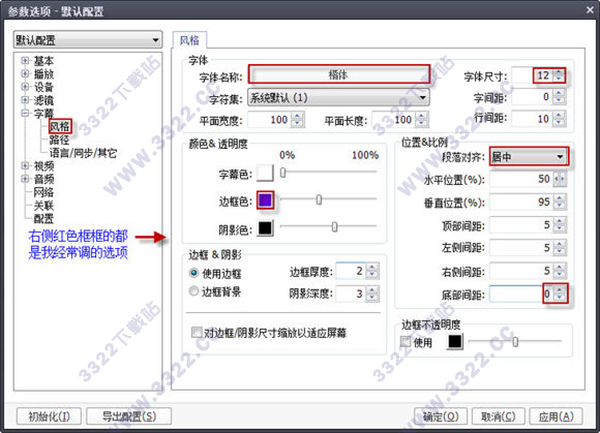
Task: Click the 垂直位置(%) spinner arrows
Action: tap(559, 202)
